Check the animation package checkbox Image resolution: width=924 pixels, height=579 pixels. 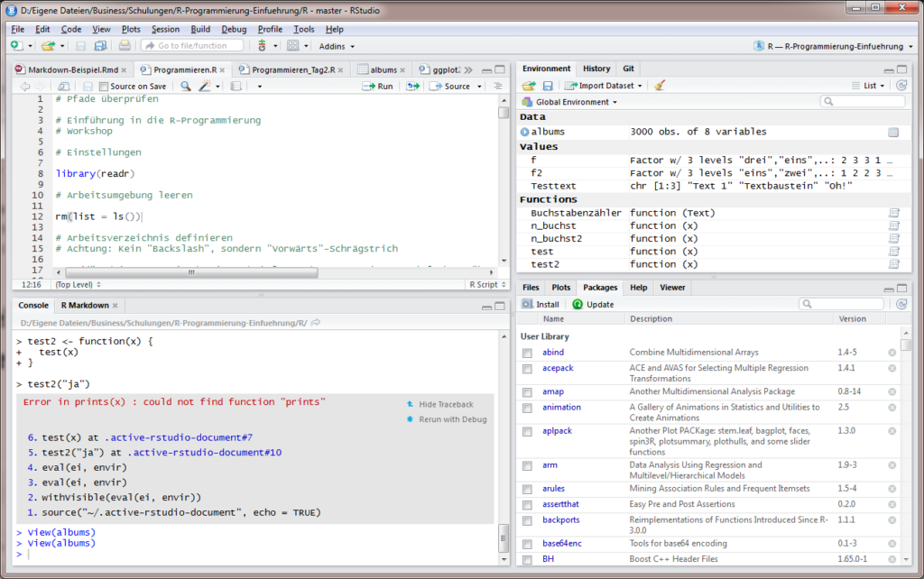click(x=527, y=409)
